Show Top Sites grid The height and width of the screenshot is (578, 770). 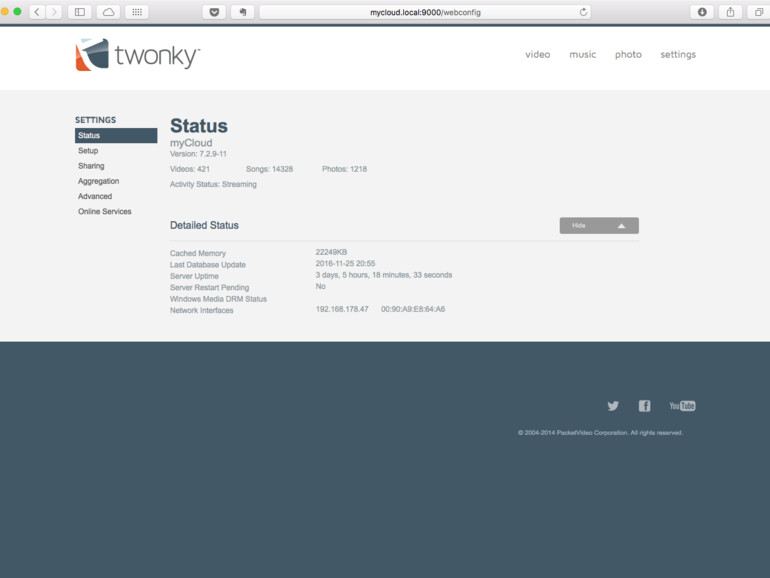point(137,12)
